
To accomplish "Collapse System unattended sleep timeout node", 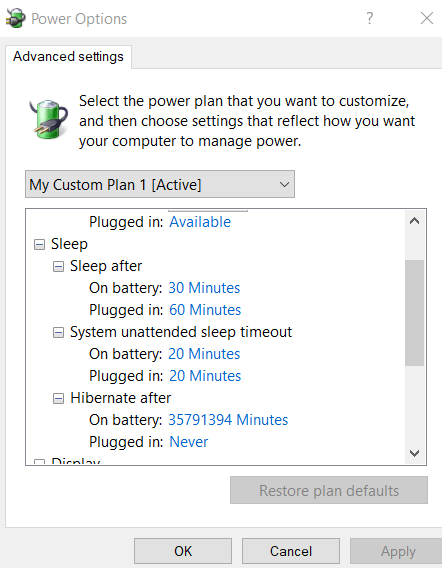I will (x=58, y=333).
